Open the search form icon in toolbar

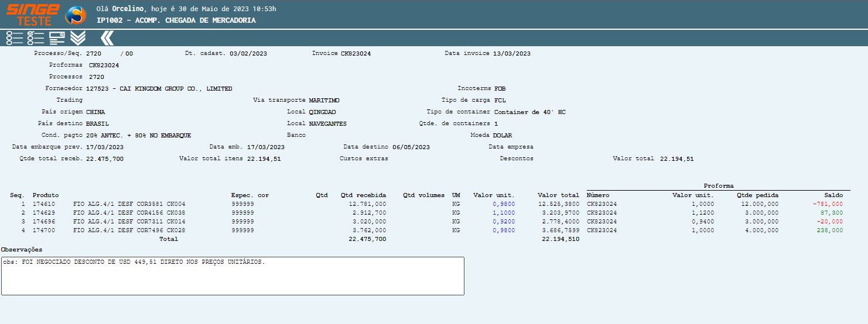click(57, 38)
